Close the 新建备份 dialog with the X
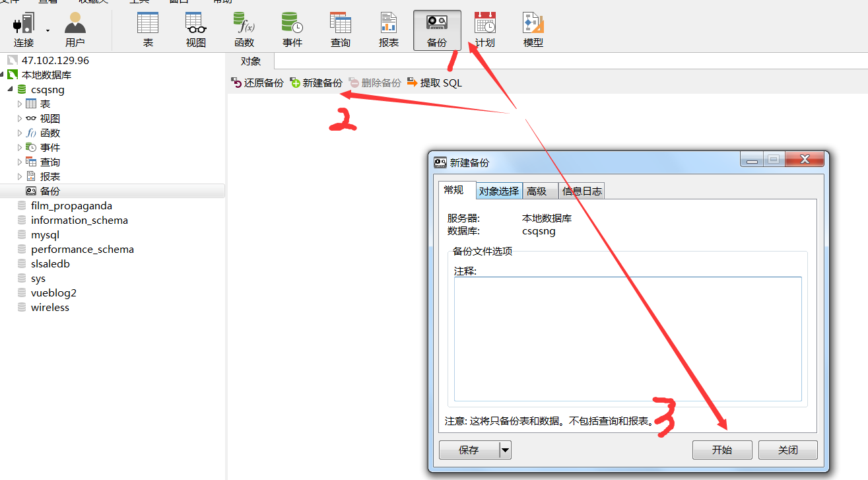868x480 pixels. point(805,159)
